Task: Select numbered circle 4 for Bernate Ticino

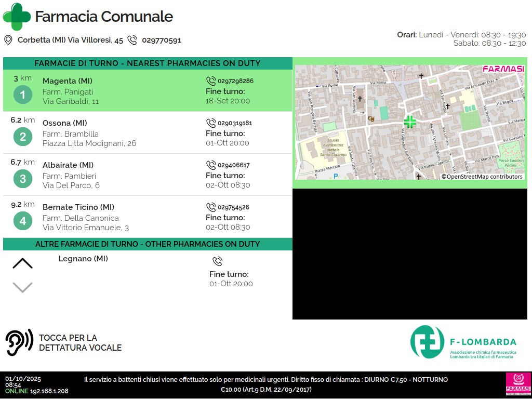Action: tap(22, 221)
